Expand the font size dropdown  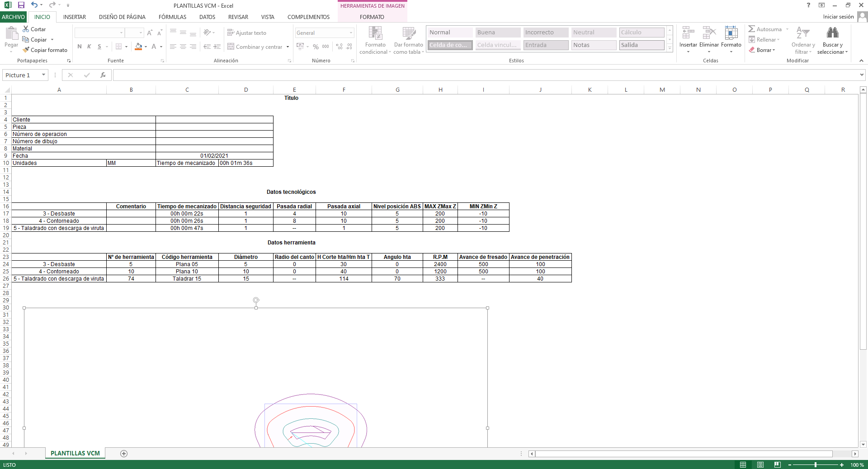(x=141, y=33)
